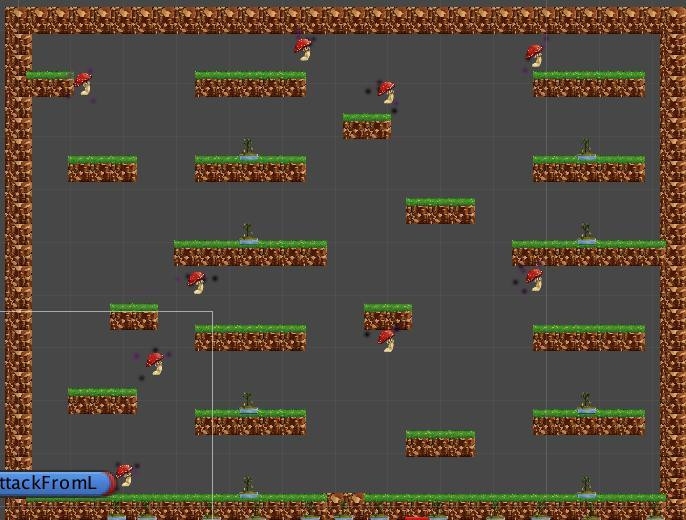Viewport: 686px width, 520px height.
Task: Select the right wall dirt border
Action: click(x=673, y=262)
